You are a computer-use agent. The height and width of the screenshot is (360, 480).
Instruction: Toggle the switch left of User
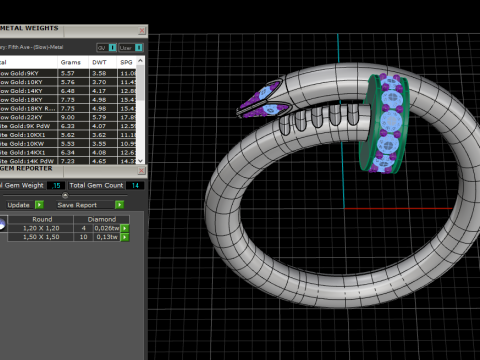point(113,48)
